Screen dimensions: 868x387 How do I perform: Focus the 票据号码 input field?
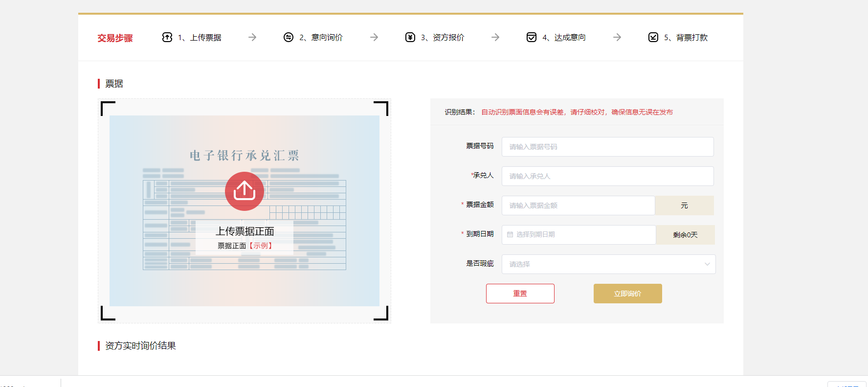tap(608, 147)
